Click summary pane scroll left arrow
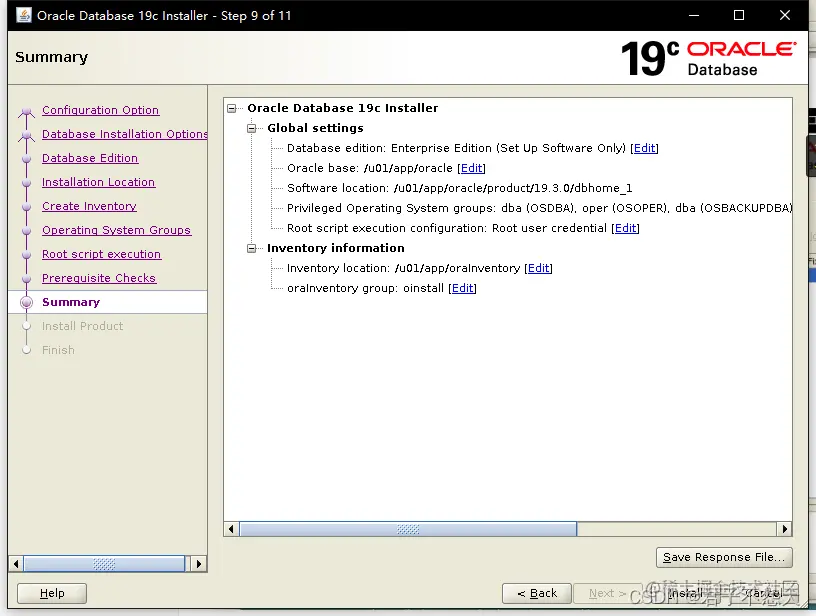The width and height of the screenshot is (816, 616). [x=232, y=529]
